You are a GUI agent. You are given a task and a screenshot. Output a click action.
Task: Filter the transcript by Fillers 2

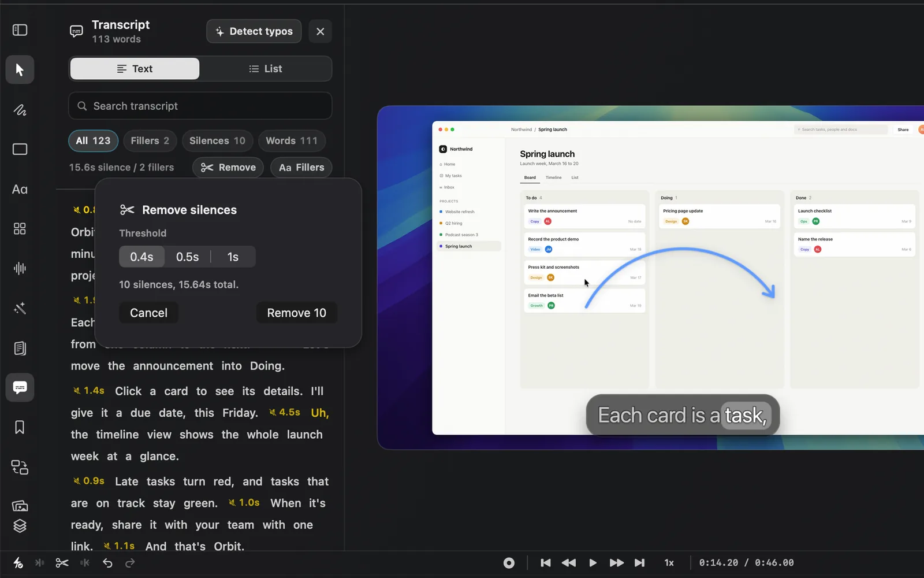coord(150,140)
